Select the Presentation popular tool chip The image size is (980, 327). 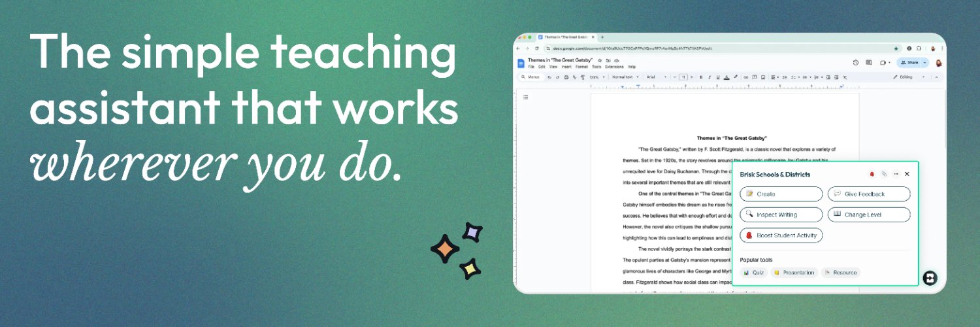click(794, 273)
